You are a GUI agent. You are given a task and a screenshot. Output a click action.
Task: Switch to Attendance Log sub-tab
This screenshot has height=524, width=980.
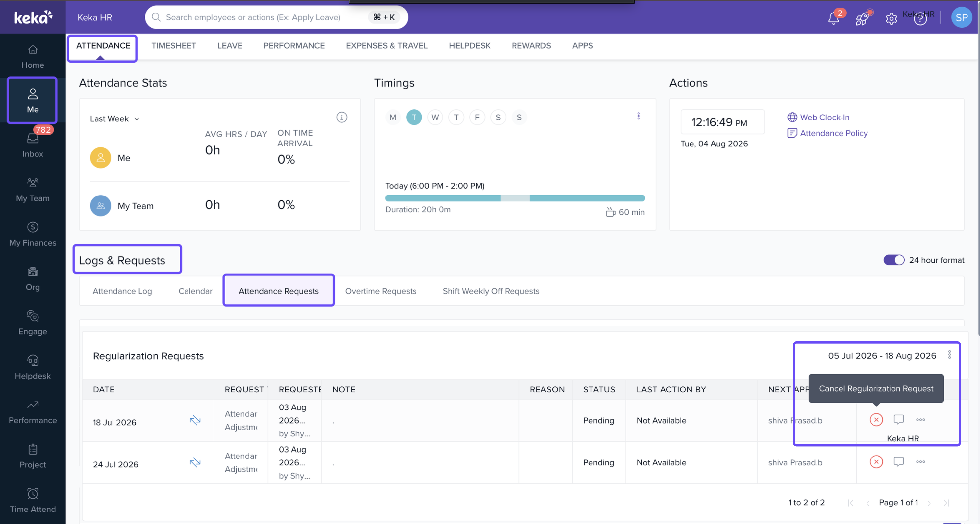click(122, 291)
